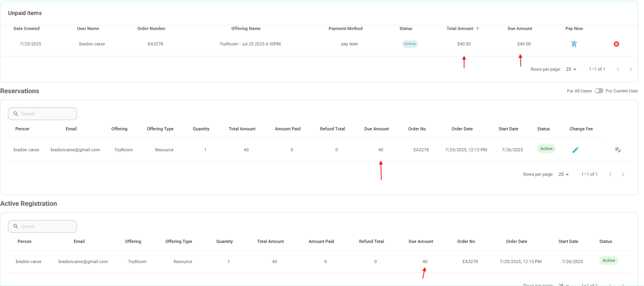Click the Active status chip in Unpaid Items
Viewport: 644px width, 286px height.
pyautogui.click(x=410, y=44)
